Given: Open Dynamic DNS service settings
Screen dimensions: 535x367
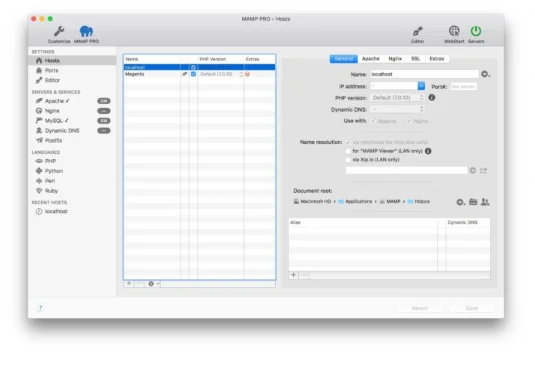Looking at the screenshot, I should click(62, 131).
